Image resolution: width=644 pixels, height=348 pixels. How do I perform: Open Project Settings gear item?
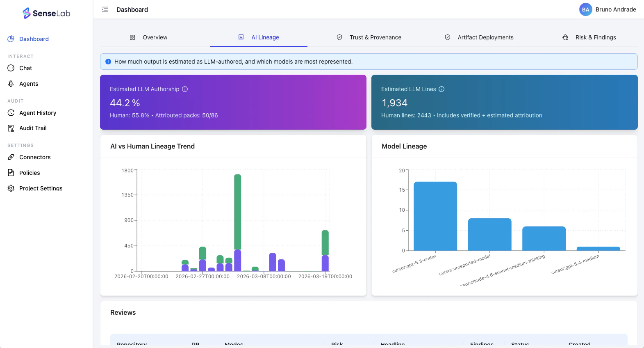pyautogui.click(x=41, y=188)
